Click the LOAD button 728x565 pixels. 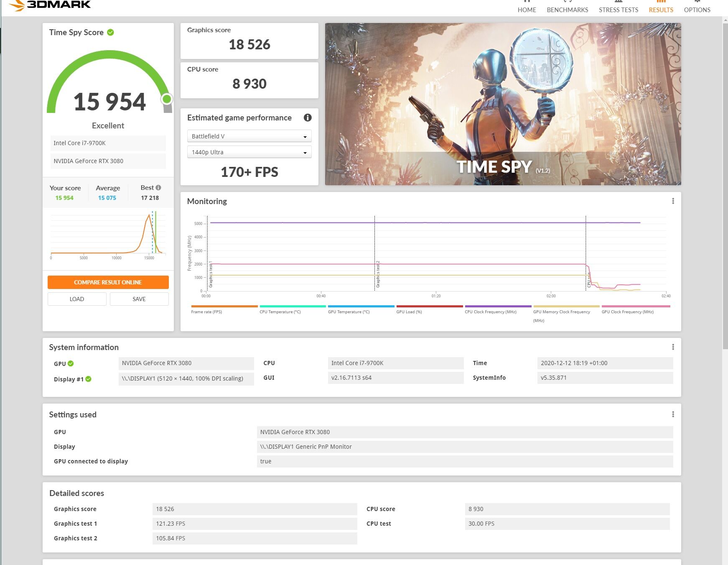pos(77,299)
